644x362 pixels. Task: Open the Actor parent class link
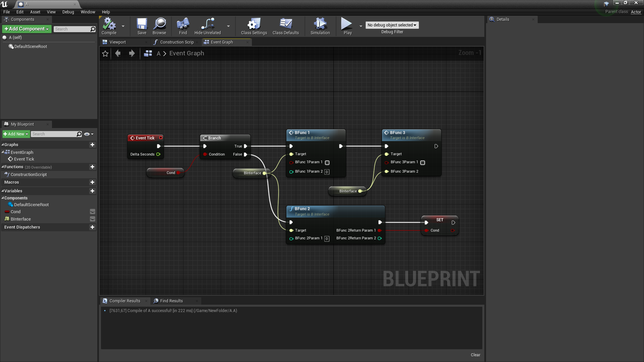[x=636, y=12]
